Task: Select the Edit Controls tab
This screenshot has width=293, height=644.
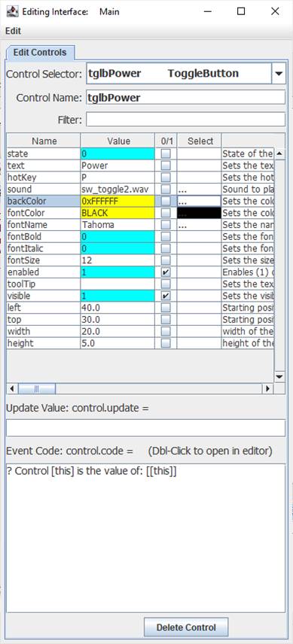Action: [39, 53]
